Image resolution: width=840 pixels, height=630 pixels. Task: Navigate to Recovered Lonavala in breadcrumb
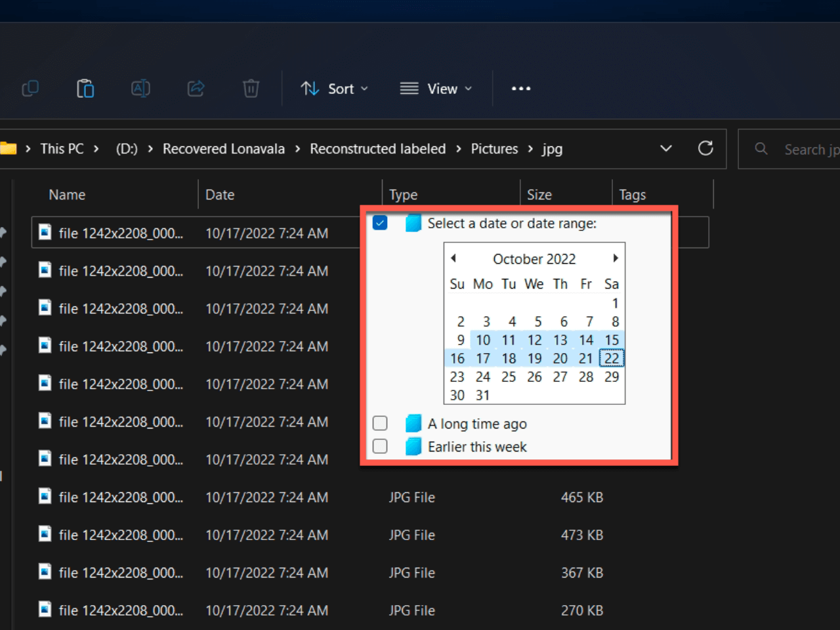(223, 149)
